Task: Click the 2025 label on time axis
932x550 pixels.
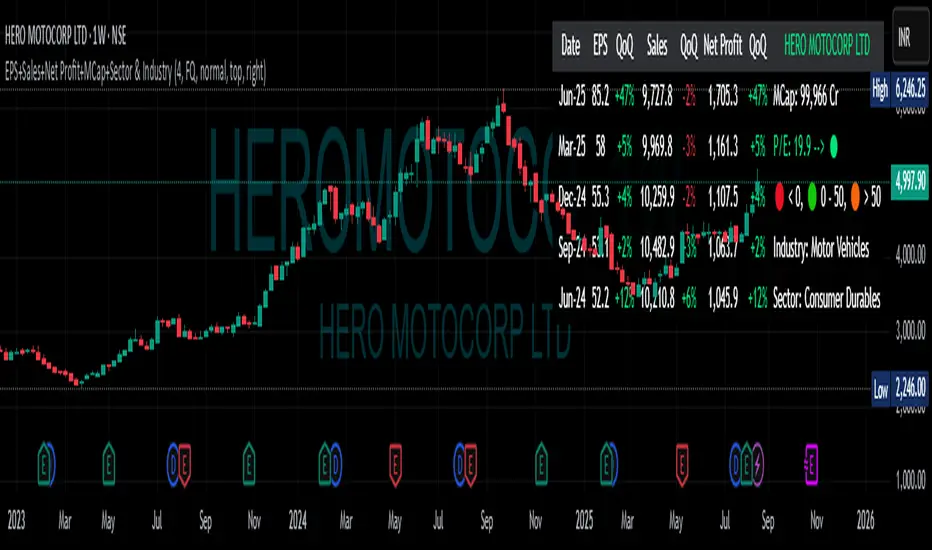Action: pos(584,521)
